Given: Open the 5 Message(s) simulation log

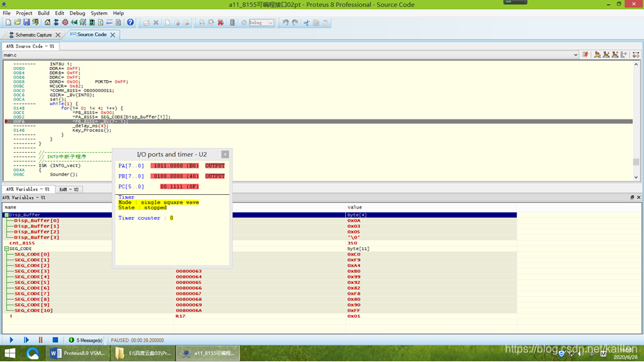Looking at the screenshot, I should 86,341.
